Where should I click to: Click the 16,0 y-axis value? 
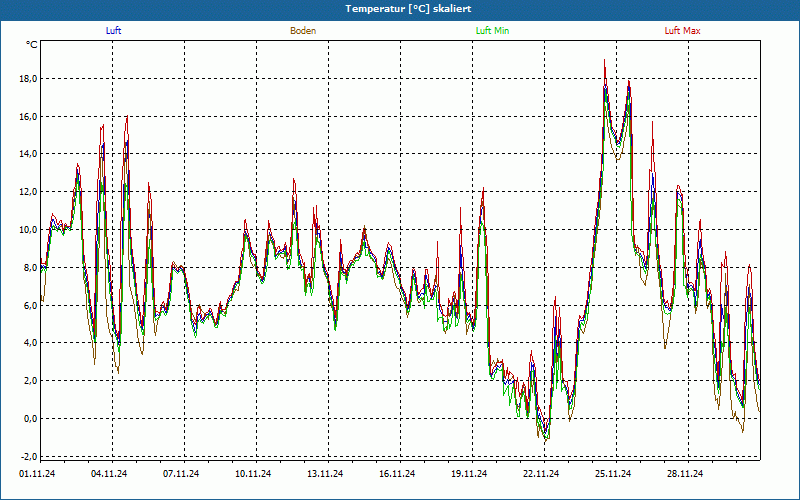[28, 116]
